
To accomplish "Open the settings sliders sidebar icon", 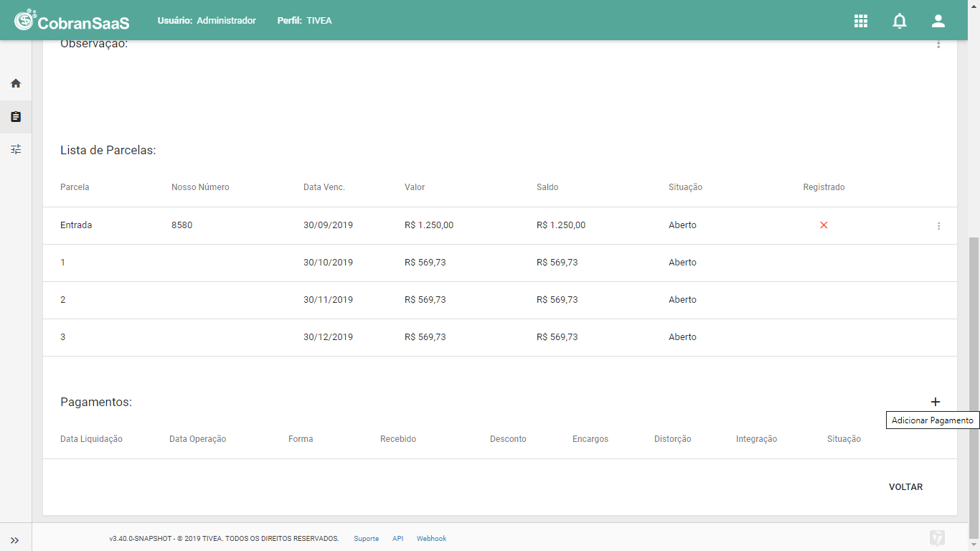I will click(x=16, y=149).
